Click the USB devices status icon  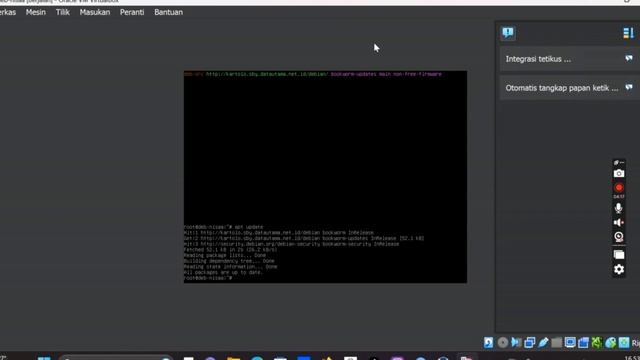[543, 343]
